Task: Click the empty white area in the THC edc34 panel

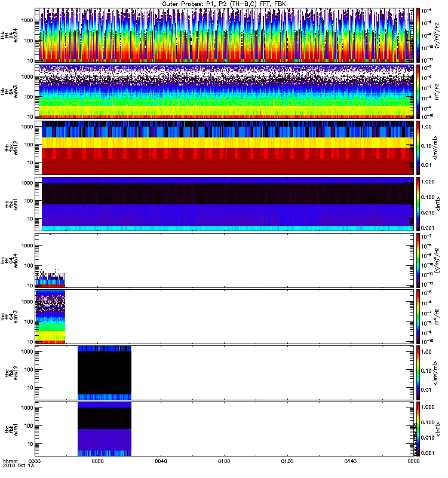Action: click(239, 260)
